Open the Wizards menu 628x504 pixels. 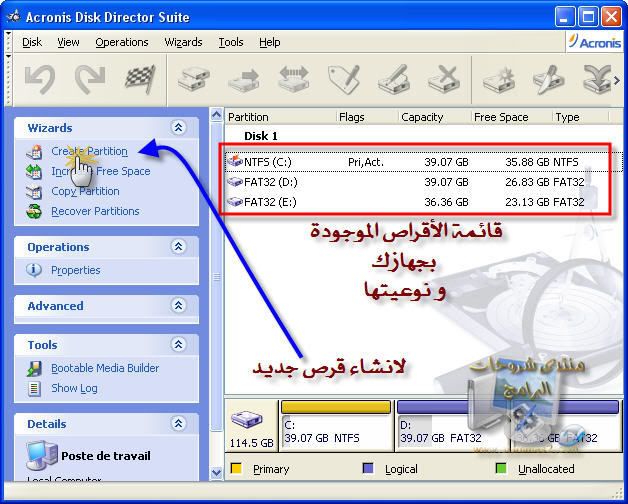183,42
